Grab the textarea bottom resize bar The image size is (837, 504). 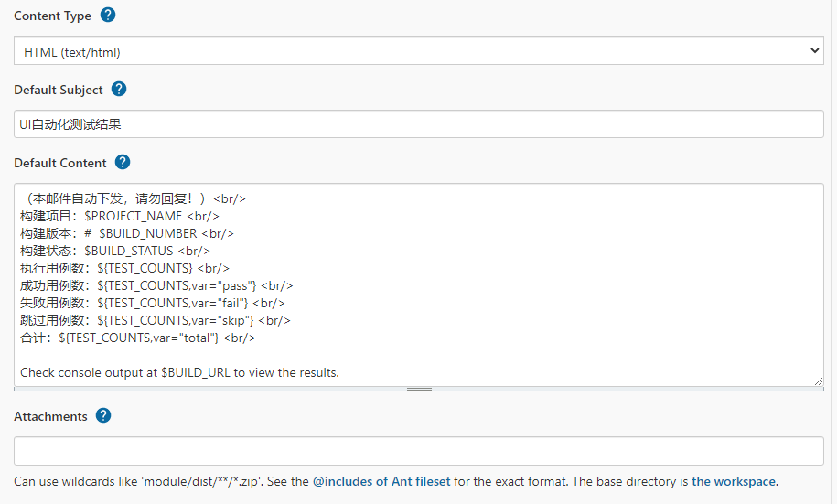pos(419,389)
